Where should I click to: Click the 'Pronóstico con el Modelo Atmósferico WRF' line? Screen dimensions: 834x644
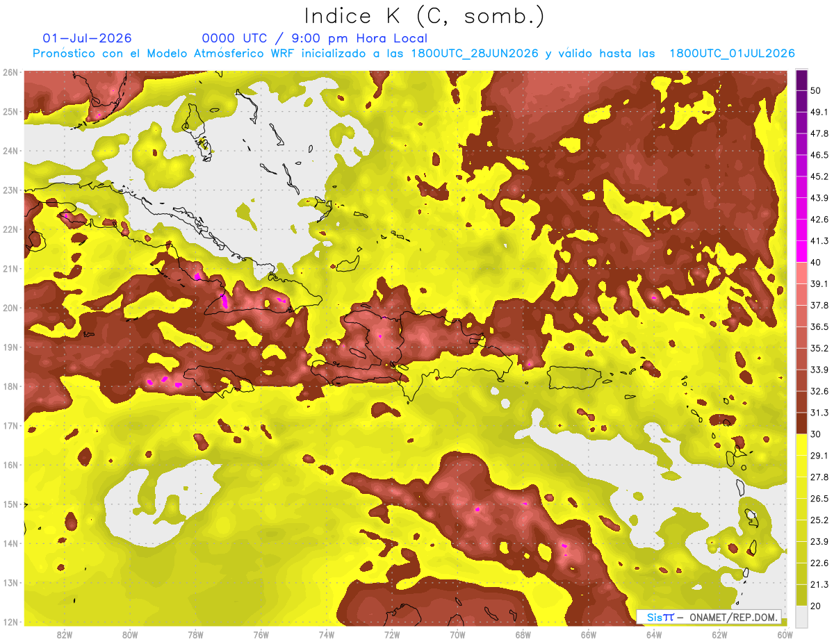click(414, 53)
